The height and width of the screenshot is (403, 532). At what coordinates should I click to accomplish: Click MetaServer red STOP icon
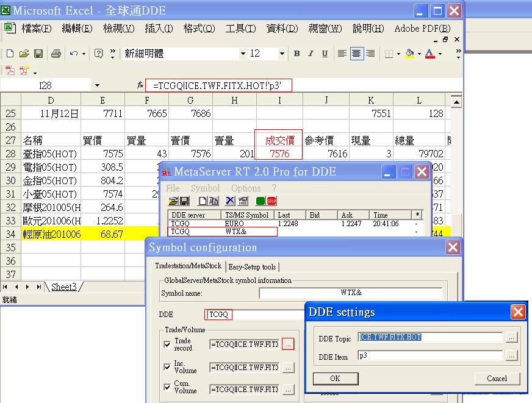(x=271, y=201)
